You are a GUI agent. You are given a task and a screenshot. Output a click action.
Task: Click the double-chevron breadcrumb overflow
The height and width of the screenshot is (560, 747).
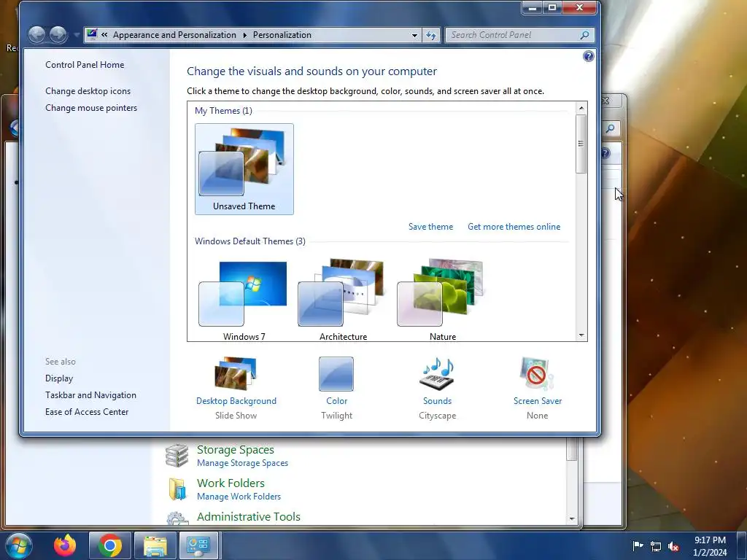click(104, 34)
